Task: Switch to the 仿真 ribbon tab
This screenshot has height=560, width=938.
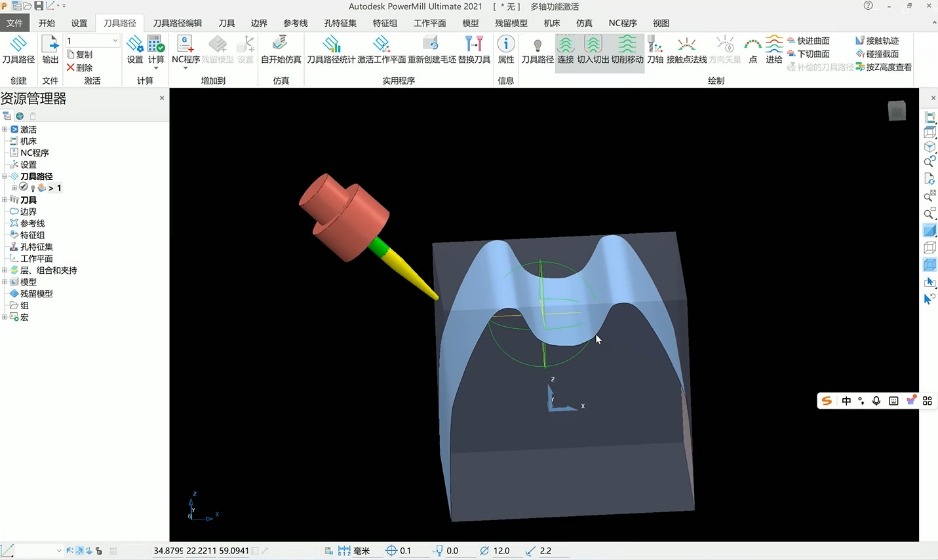Action: [x=584, y=23]
